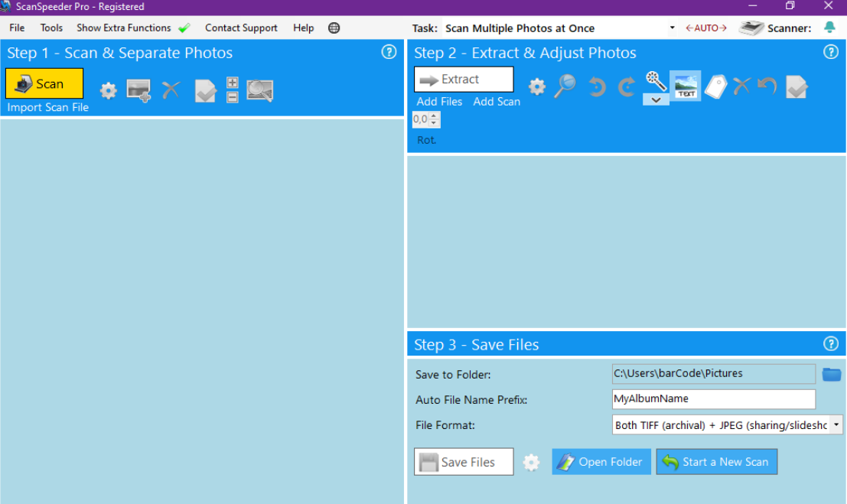Click the Open Folder button
The width and height of the screenshot is (847, 504).
click(601, 462)
